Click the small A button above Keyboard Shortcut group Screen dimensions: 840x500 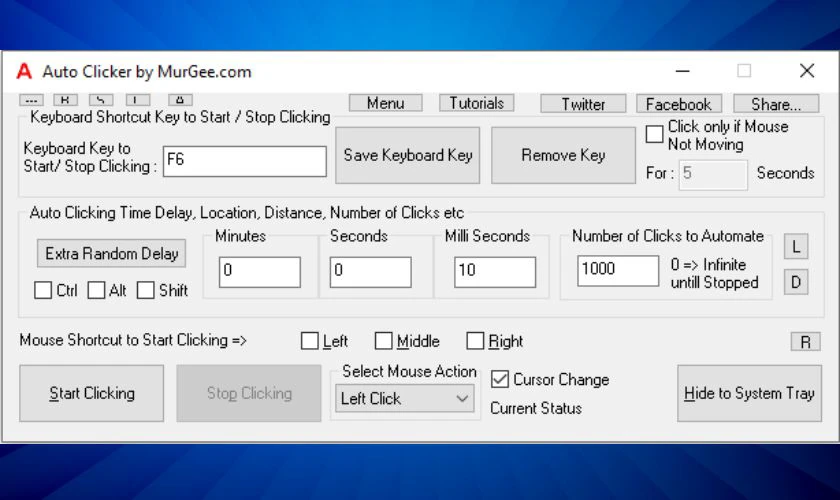click(180, 100)
